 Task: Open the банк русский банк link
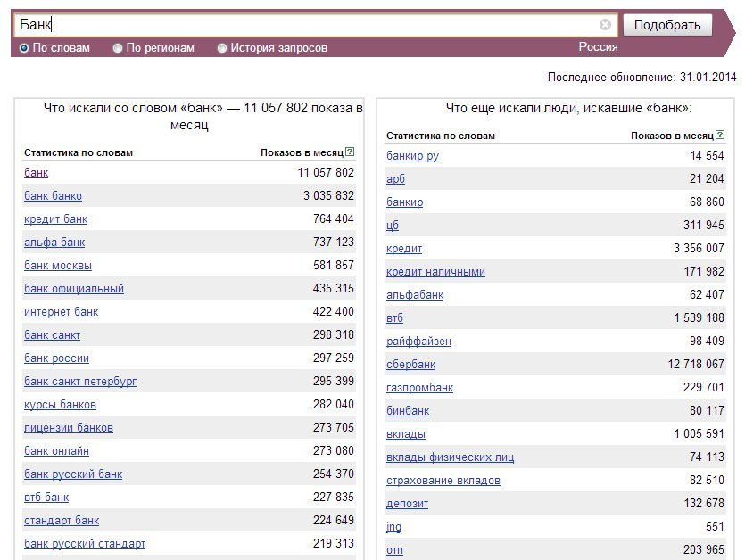click(73, 474)
